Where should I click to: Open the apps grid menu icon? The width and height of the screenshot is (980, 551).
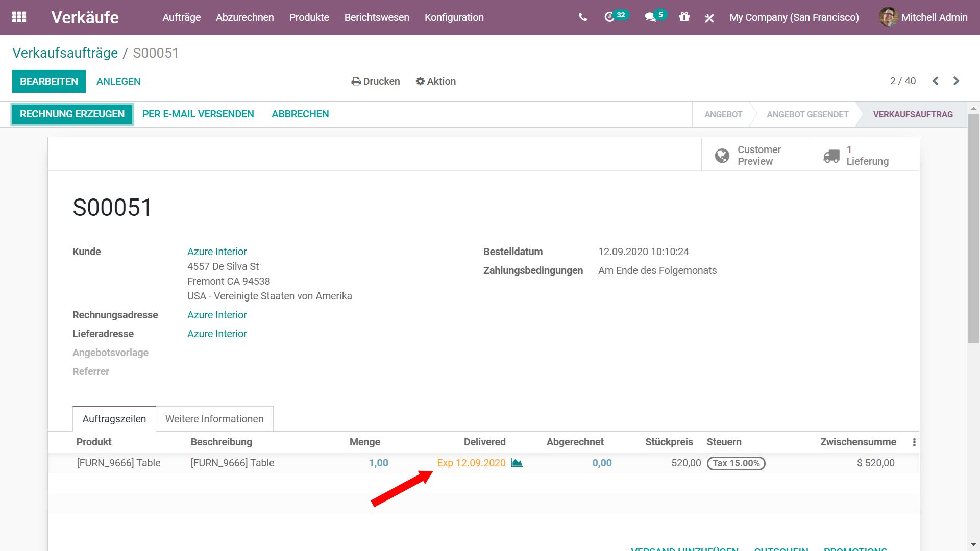click(19, 17)
